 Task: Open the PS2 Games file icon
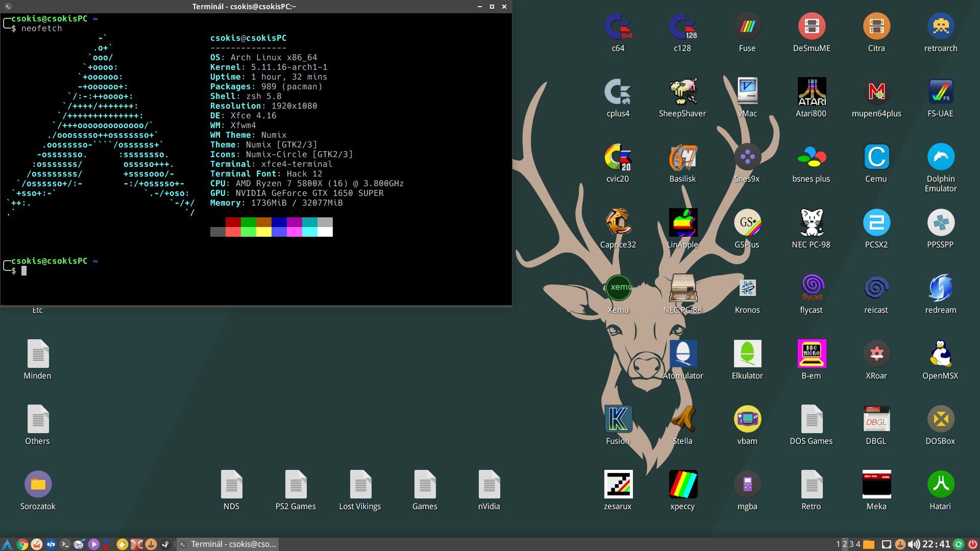[x=296, y=484]
